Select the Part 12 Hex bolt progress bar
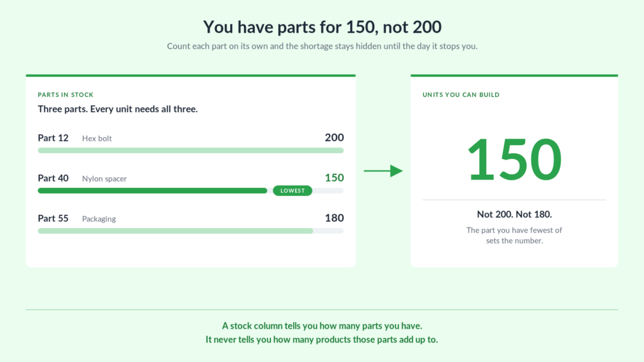 click(191, 151)
